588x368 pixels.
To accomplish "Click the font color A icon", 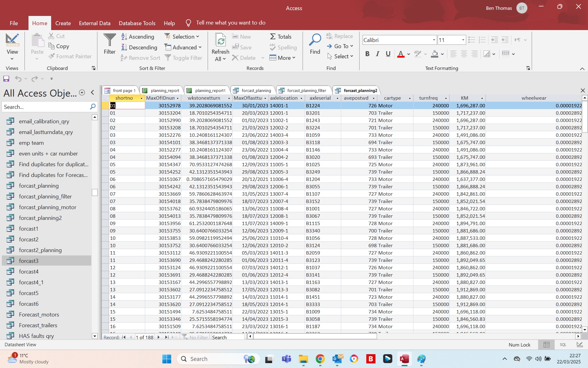I will pos(401,54).
